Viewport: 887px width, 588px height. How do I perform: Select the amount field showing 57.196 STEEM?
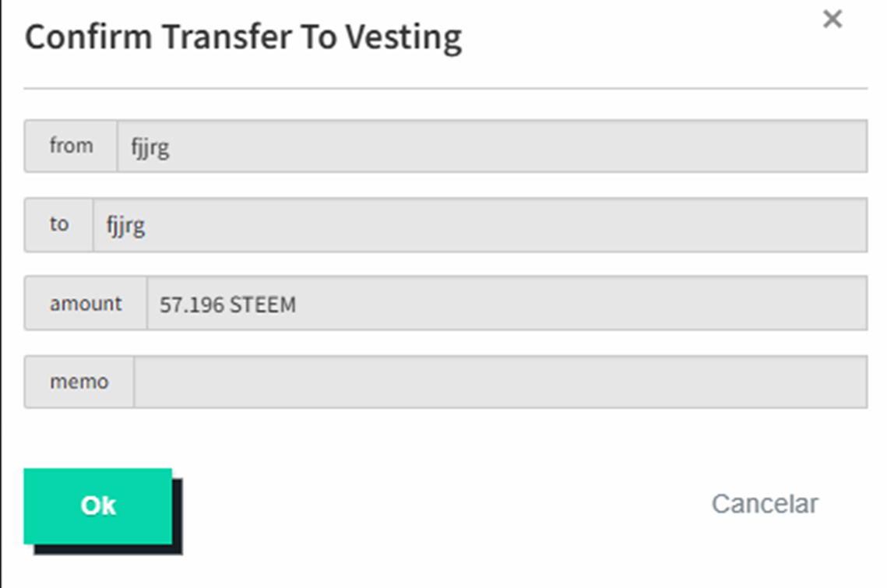[507, 303]
